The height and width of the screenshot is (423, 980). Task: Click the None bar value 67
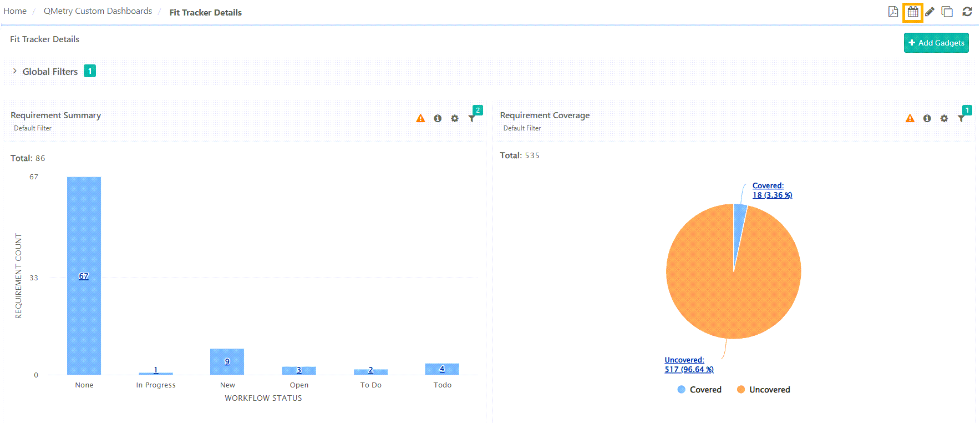tap(84, 276)
